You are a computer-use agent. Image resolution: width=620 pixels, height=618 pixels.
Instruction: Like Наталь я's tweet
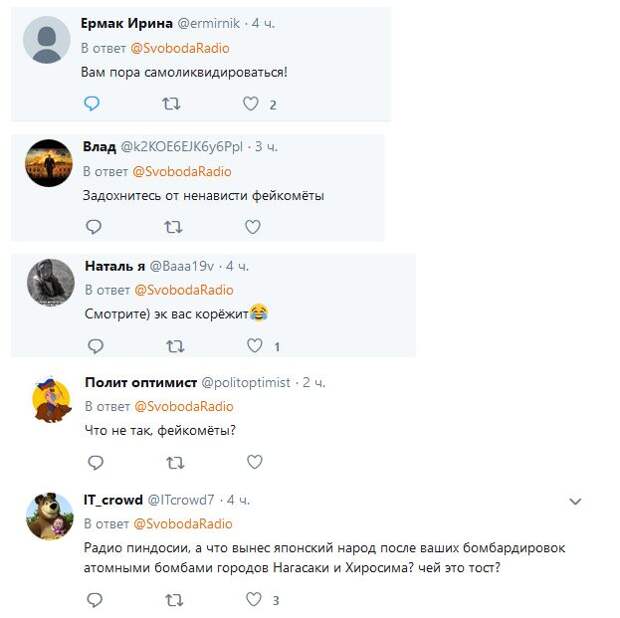tap(255, 346)
